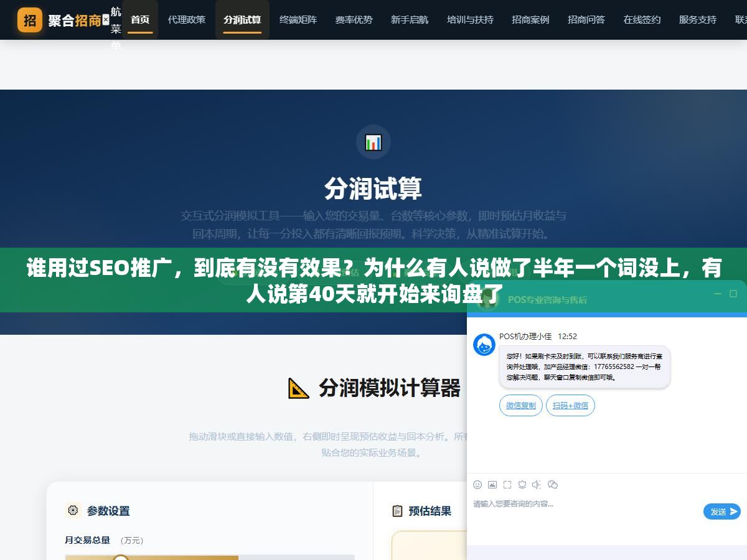Open the 终端矩阵 nav item
The width and height of the screenshot is (747, 560).
[x=298, y=20]
